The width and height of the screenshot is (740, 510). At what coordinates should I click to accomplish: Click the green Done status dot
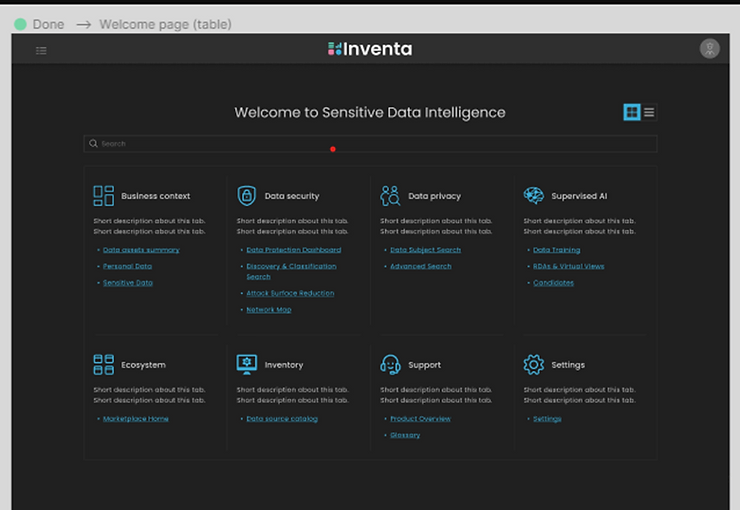point(20,24)
